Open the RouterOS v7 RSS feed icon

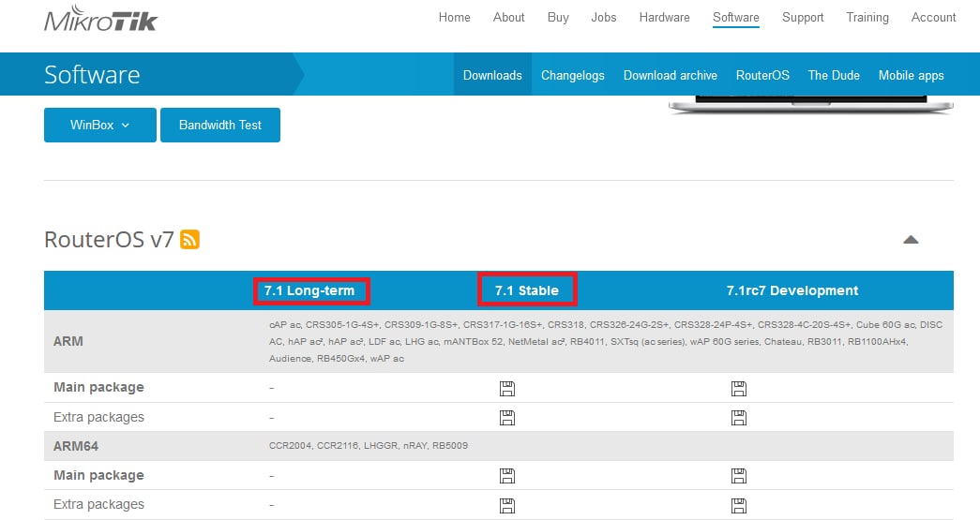click(190, 239)
